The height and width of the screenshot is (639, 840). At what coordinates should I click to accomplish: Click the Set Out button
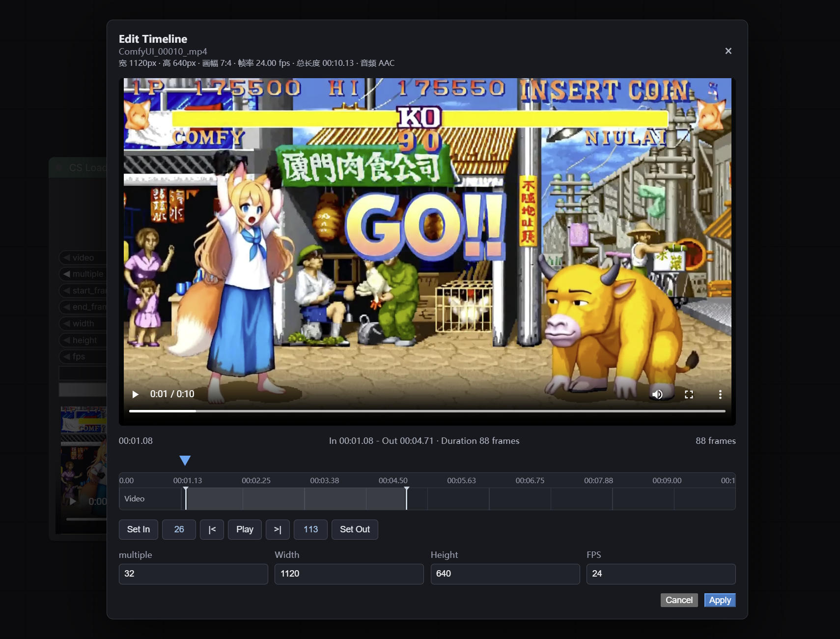pos(355,529)
